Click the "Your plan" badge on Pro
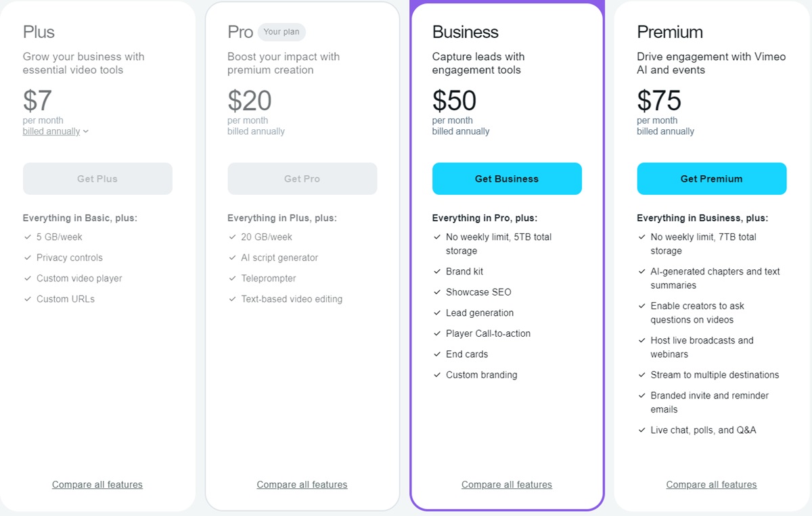Screen dimensions: 812x516 (x=281, y=32)
